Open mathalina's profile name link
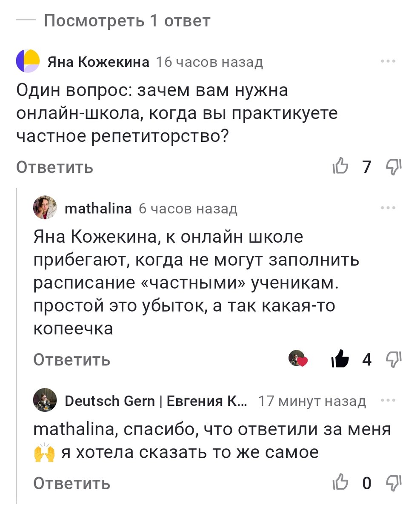Screen dimensions: 420x511 (x=97, y=208)
